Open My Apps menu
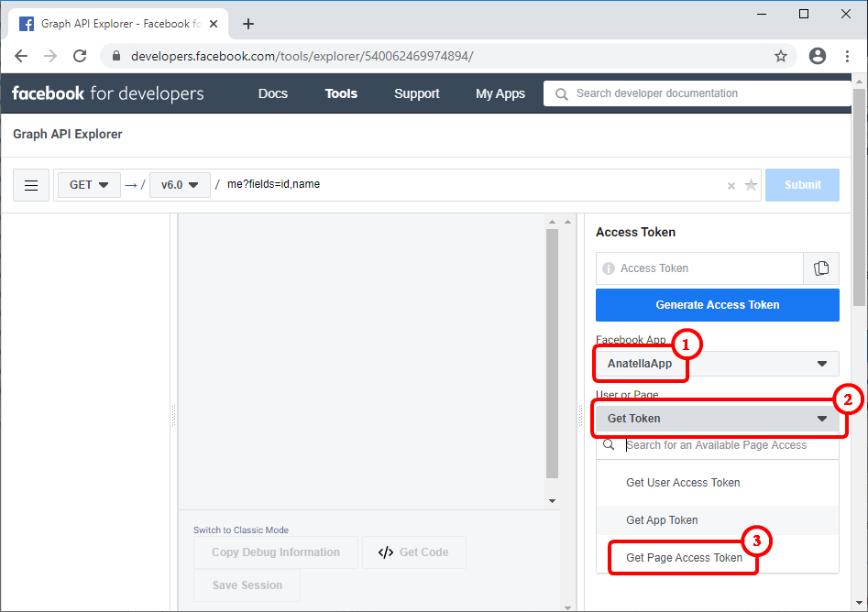 click(500, 93)
